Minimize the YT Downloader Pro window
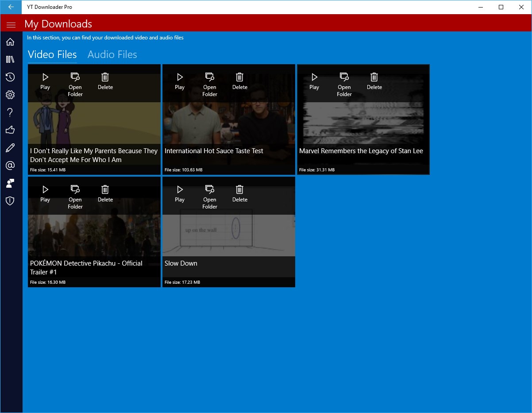 click(481, 7)
